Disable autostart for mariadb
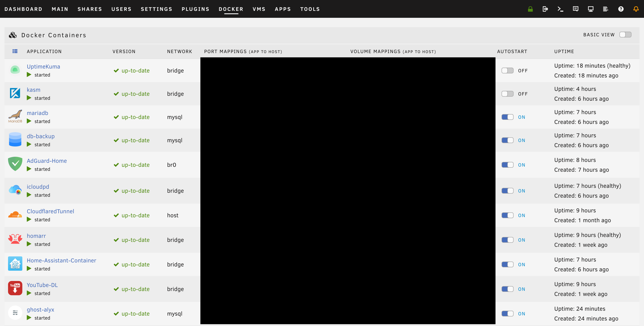 pos(507,117)
